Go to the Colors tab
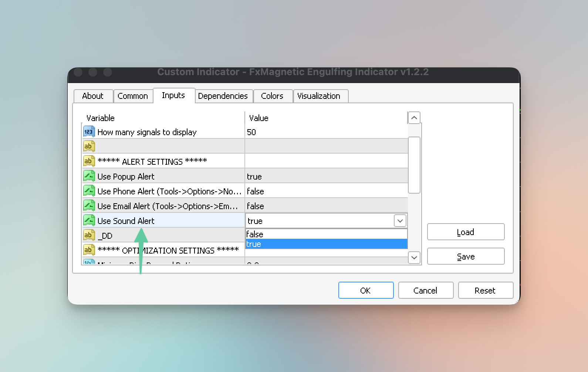Screen dimensions: 588x372 tap(273, 96)
